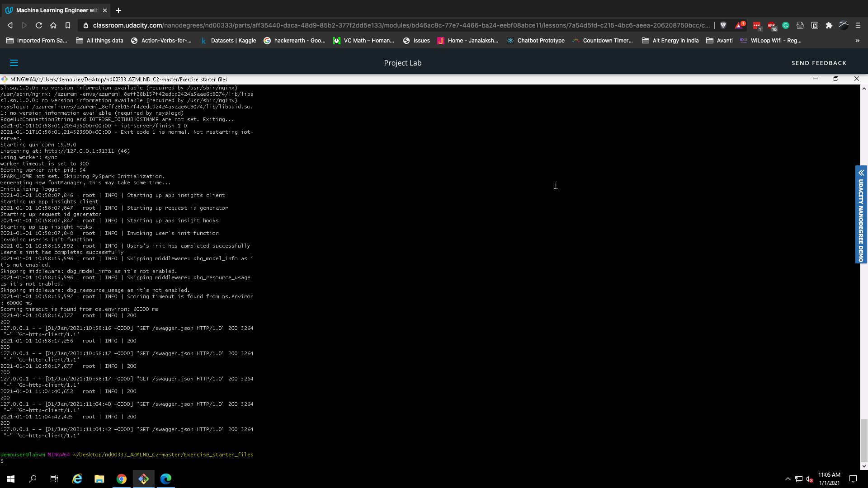Viewport: 868px width, 488px height.
Task: Open Git Bash from Windows taskbar
Action: (x=144, y=479)
